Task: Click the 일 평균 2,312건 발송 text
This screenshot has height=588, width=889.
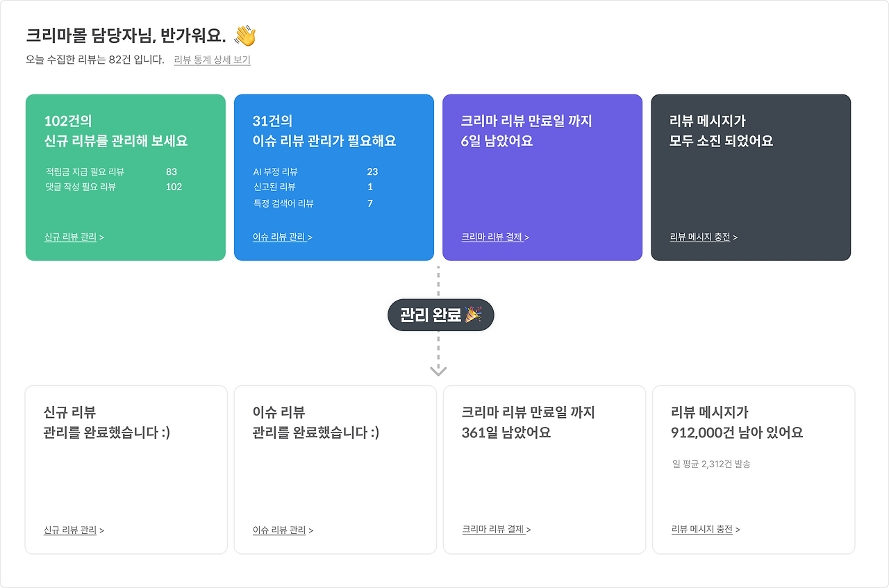Action: (711, 464)
